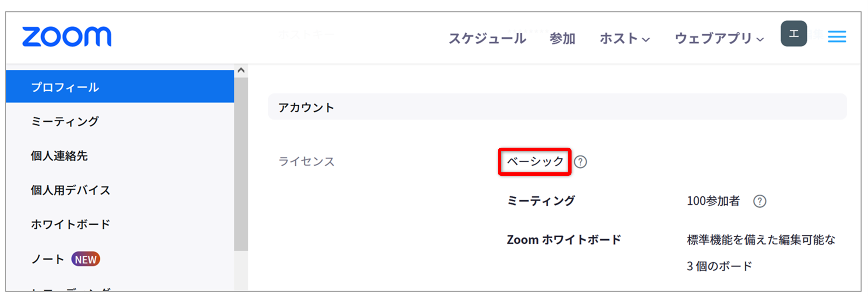Select プロフィール in the sidebar
The width and height of the screenshot is (868, 296).
(120, 87)
